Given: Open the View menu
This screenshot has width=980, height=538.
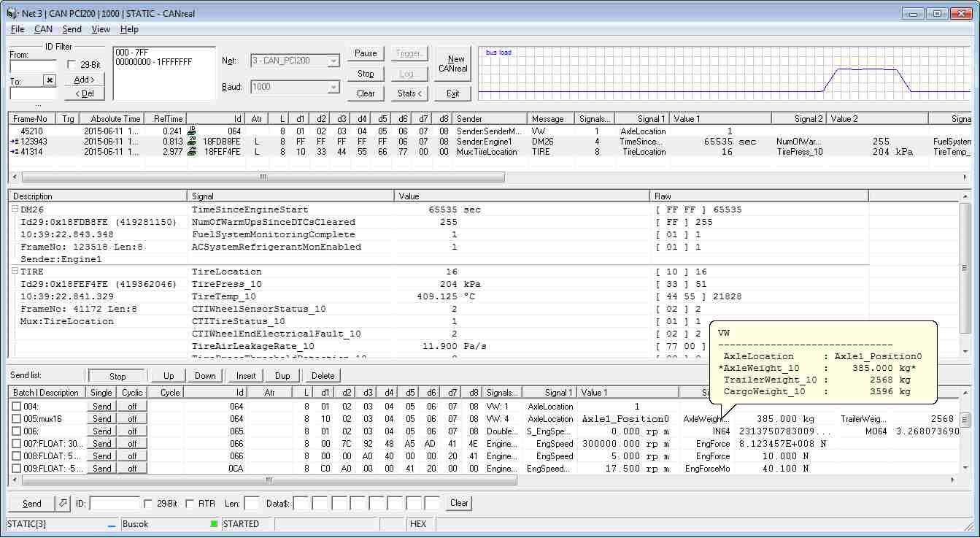Looking at the screenshot, I should 101,29.
